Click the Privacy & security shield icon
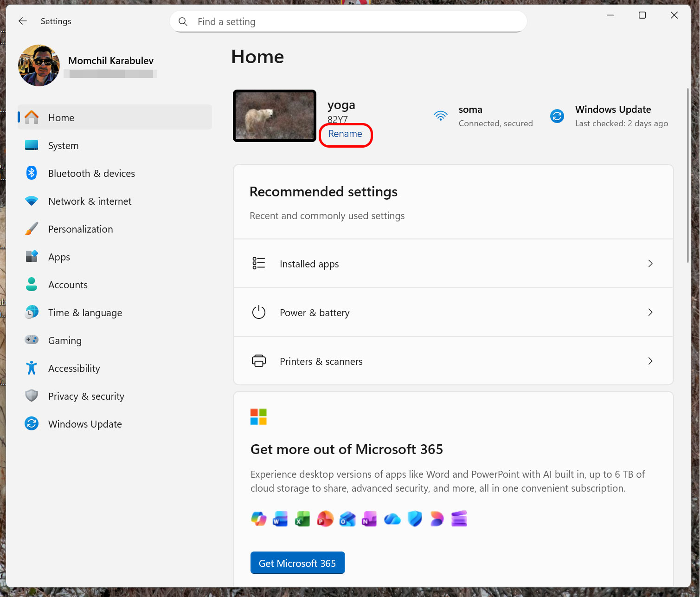 click(32, 396)
